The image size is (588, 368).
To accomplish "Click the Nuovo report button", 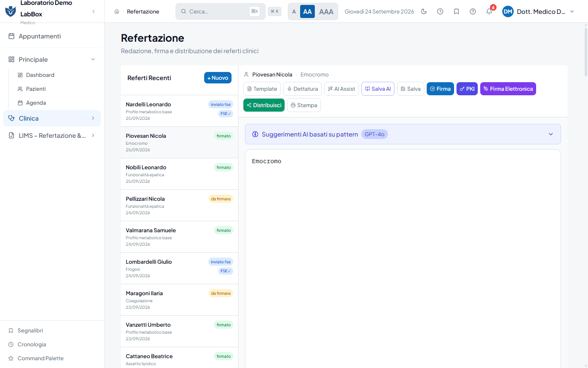I will (x=218, y=78).
